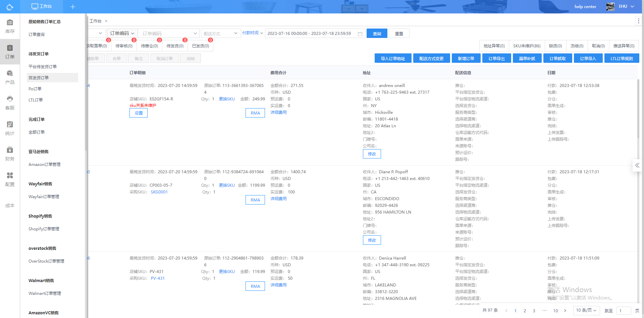Click the 订单抓取 button
Image resolution: width=644 pixels, height=318 pixels.
click(557, 58)
